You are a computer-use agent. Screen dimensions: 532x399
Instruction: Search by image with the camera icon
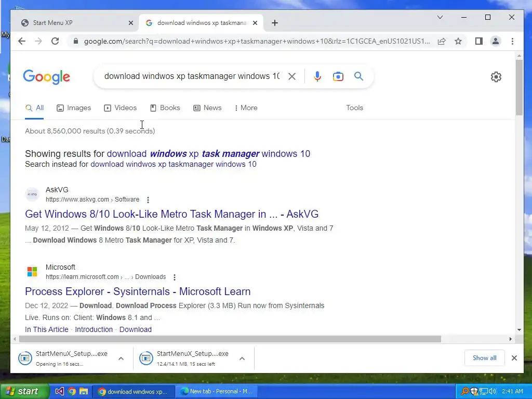(x=338, y=76)
